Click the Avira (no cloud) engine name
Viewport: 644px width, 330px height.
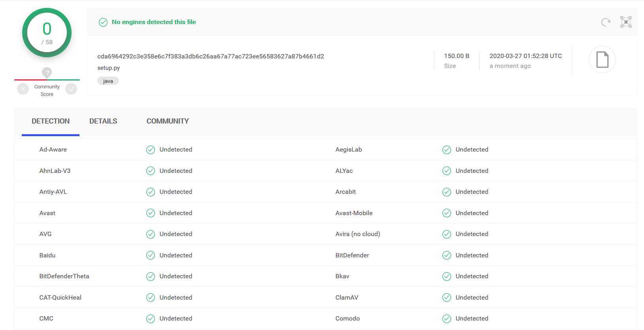(x=358, y=234)
